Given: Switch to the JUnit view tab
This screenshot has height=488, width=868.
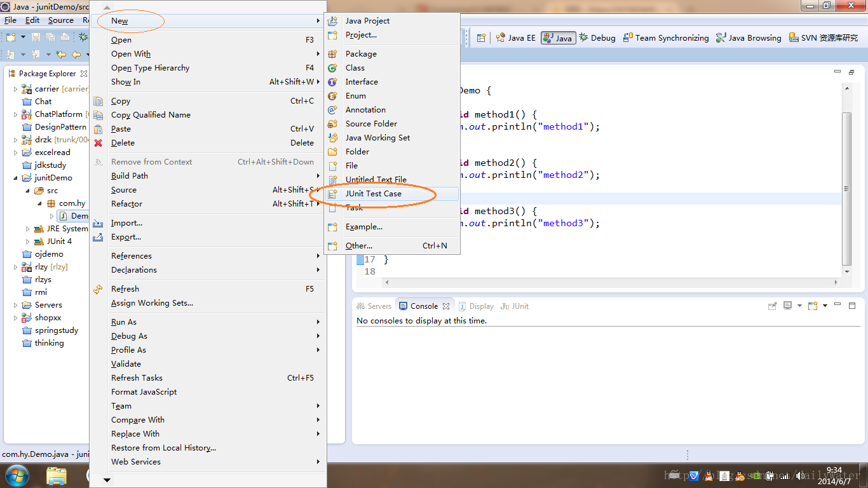Looking at the screenshot, I should 515,306.
